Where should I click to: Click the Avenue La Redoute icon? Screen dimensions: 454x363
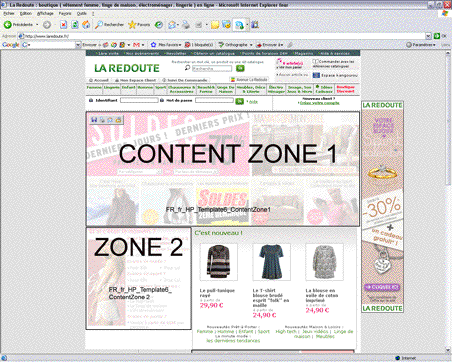click(233, 80)
